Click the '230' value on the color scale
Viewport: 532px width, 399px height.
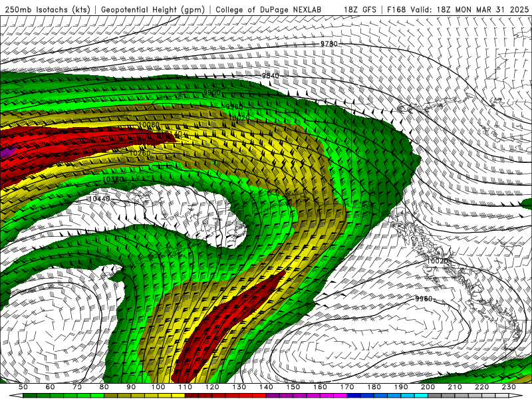tap(509, 387)
